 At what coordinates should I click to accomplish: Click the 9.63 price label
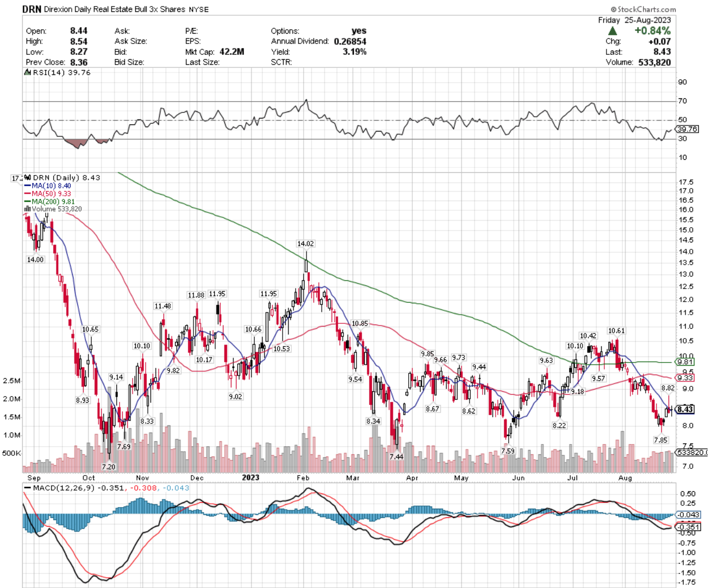[x=546, y=360]
